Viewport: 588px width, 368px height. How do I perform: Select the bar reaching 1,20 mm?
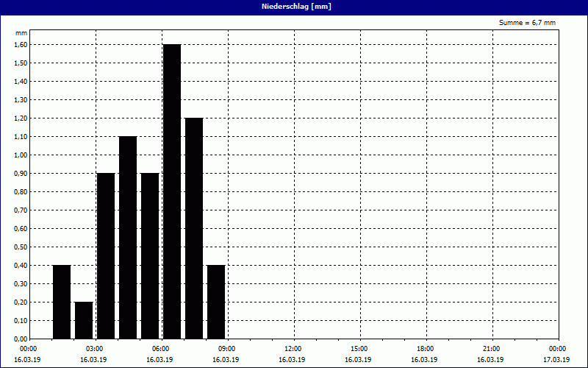click(x=194, y=228)
